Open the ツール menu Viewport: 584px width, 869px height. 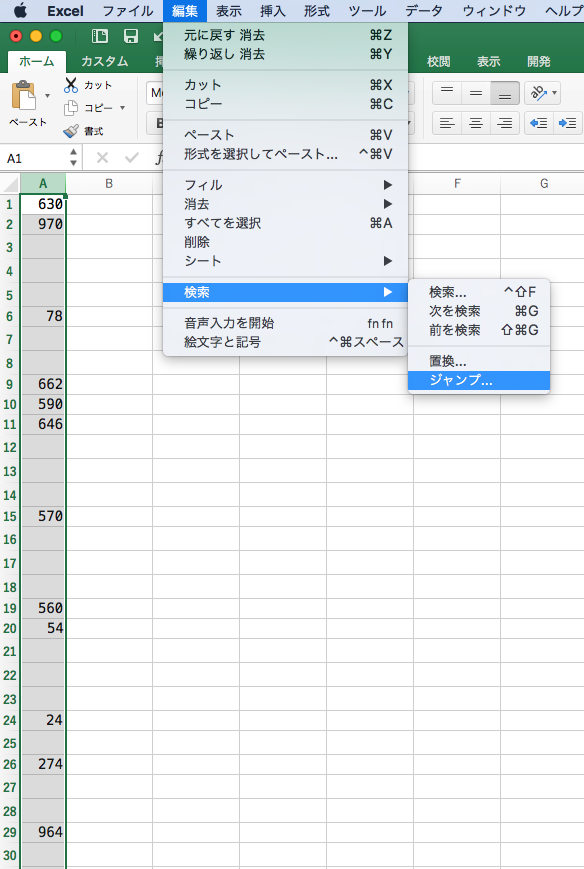click(x=367, y=11)
